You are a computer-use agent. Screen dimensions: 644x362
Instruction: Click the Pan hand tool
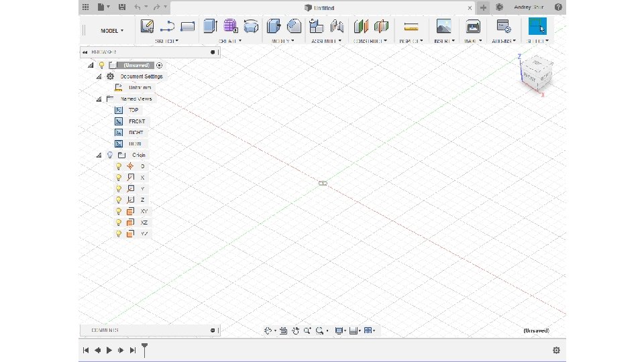295,330
